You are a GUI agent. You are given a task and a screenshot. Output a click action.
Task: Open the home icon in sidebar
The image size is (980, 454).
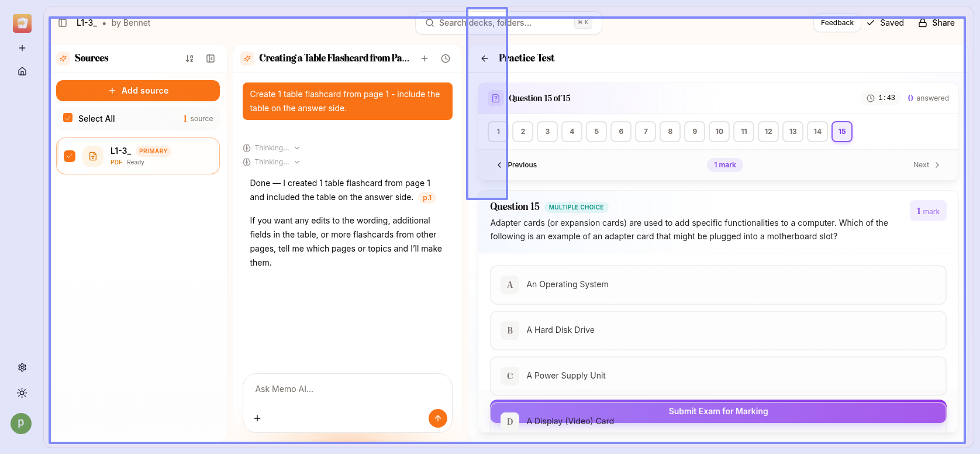pyautogui.click(x=22, y=71)
